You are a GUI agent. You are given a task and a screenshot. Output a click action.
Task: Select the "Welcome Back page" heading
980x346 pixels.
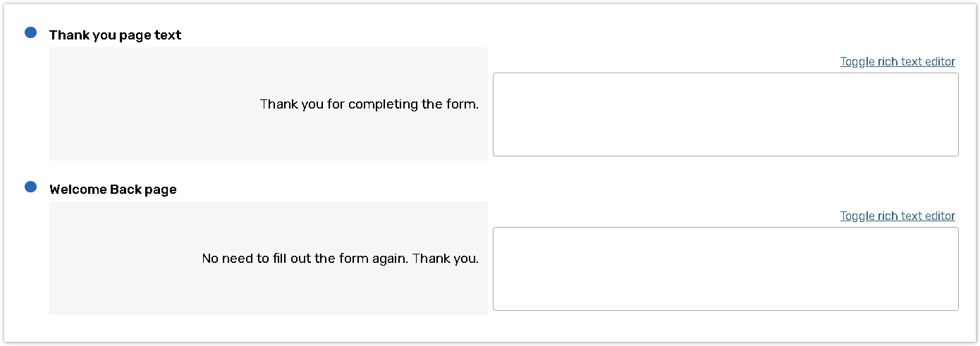pos(113,190)
